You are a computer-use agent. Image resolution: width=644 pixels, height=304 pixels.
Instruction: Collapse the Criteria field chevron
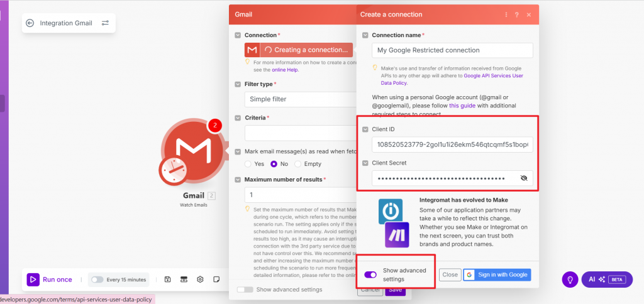pyautogui.click(x=238, y=117)
